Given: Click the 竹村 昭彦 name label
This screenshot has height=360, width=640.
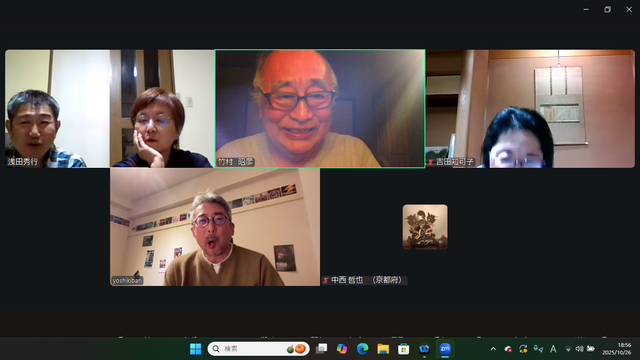Looking at the screenshot, I should click(x=235, y=162).
